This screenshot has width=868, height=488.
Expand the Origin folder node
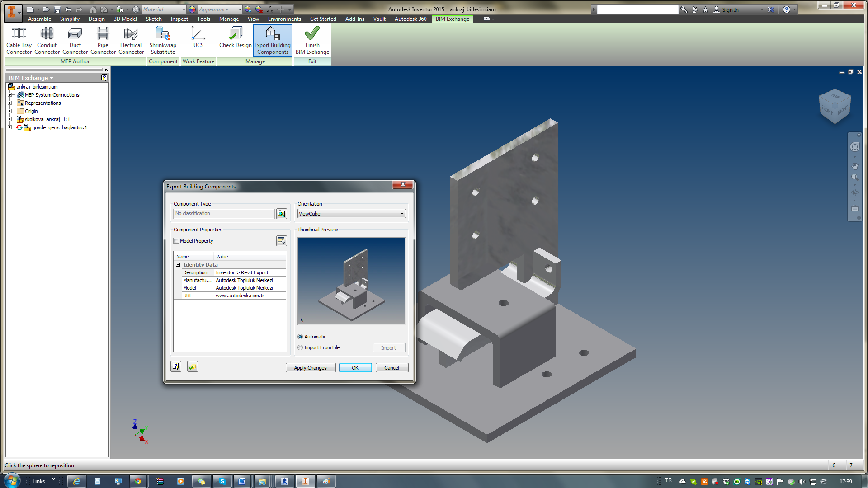pos(9,111)
